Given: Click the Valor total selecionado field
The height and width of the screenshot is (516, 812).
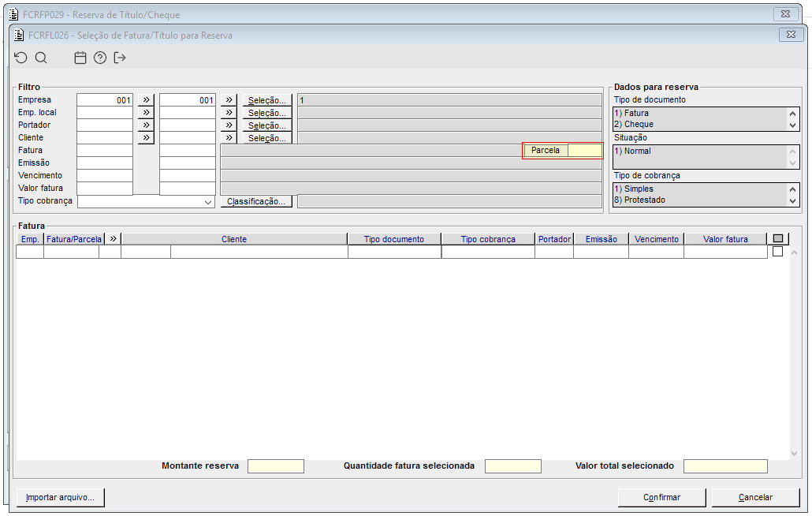Looking at the screenshot, I should [x=725, y=466].
